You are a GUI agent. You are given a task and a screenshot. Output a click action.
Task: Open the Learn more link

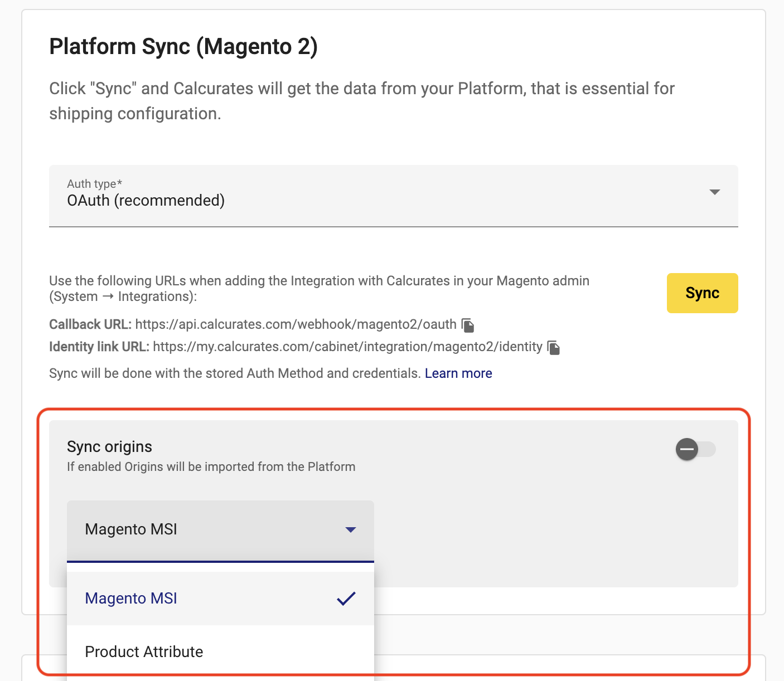click(458, 373)
